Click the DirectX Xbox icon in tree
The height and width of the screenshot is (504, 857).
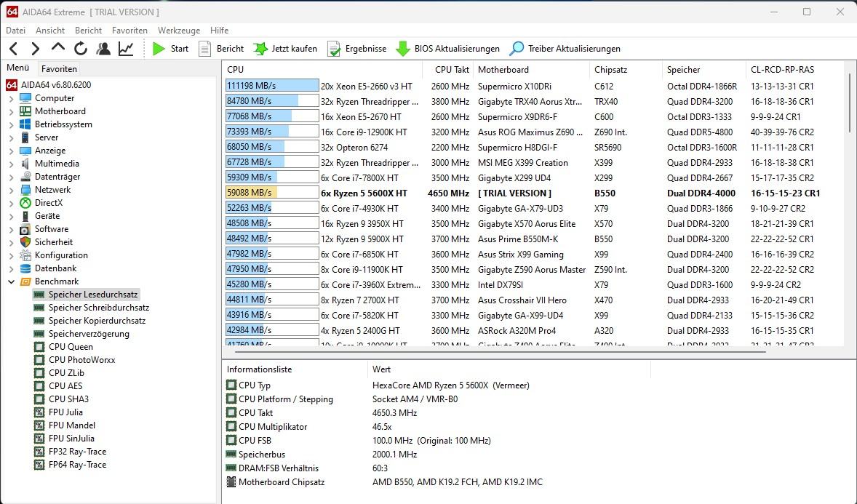[25, 203]
